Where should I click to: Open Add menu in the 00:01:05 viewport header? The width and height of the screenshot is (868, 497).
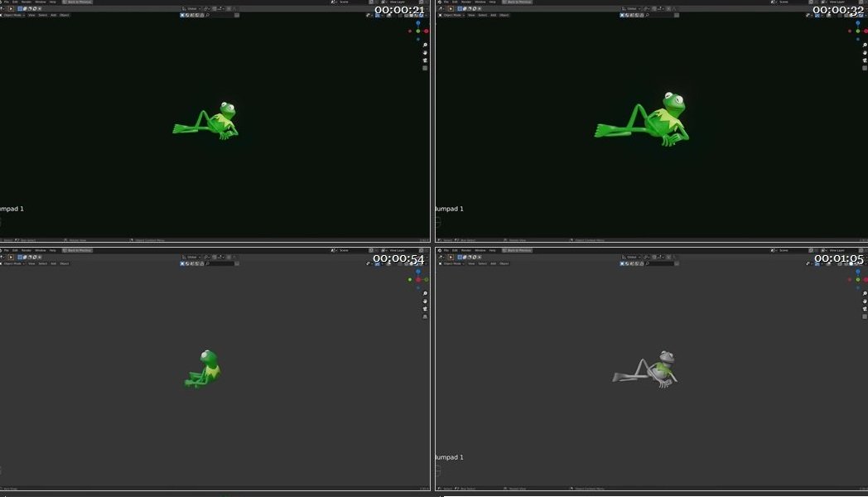click(x=494, y=263)
